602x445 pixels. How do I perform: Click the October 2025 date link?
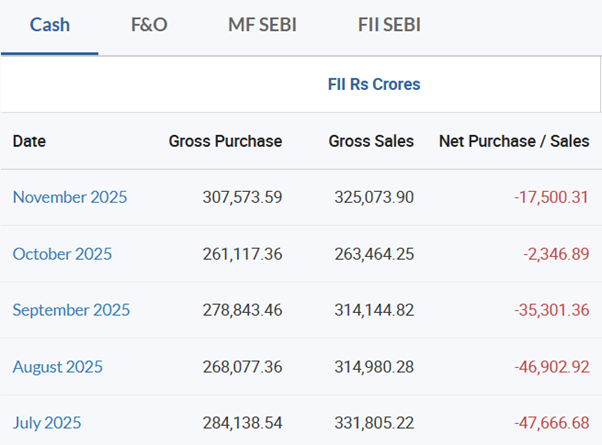click(62, 254)
